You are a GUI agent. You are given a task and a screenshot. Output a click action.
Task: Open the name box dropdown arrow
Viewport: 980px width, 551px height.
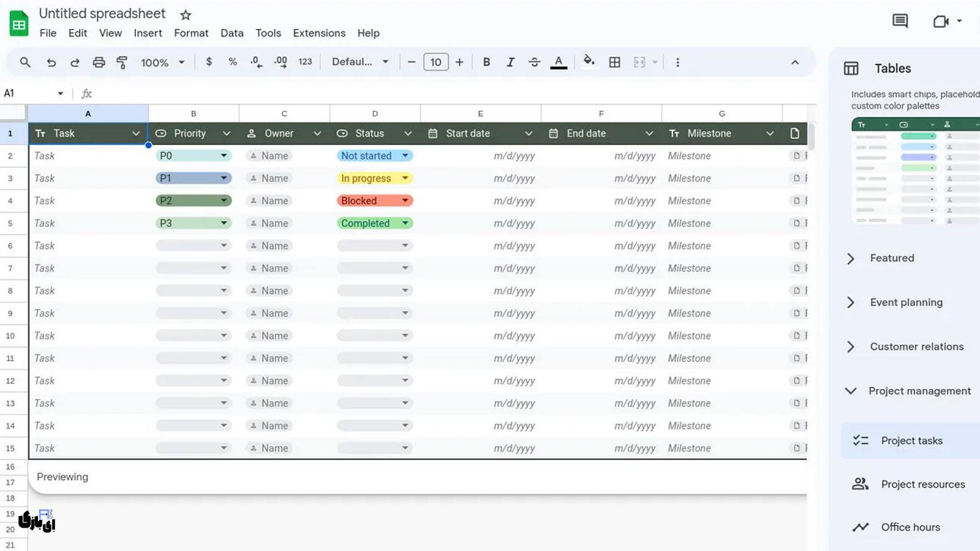tap(61, 93)
